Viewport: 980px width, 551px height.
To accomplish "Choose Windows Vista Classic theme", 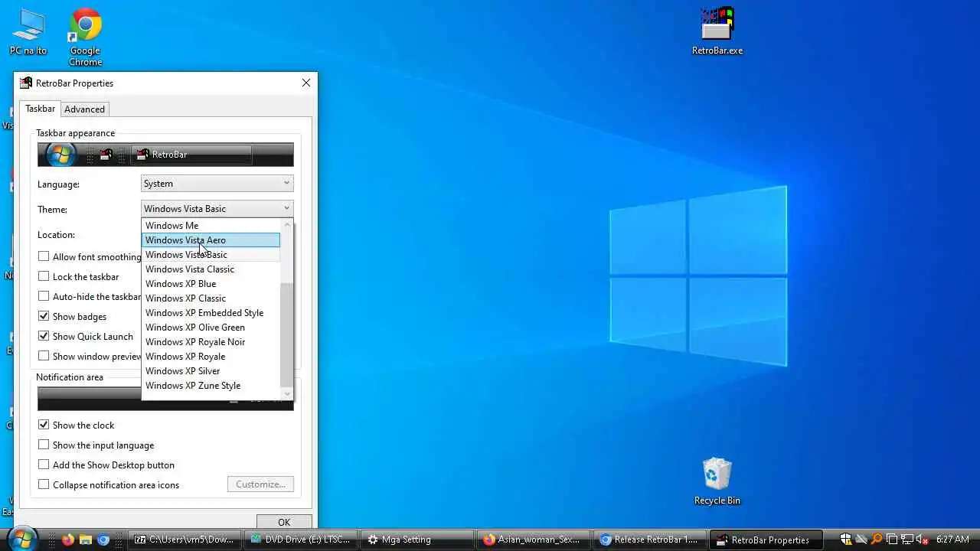I will click(211, 269).
